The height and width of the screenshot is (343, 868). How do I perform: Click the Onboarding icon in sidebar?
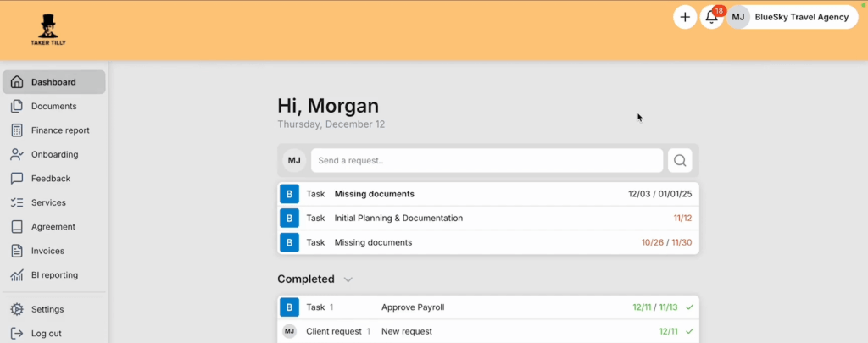16,155
